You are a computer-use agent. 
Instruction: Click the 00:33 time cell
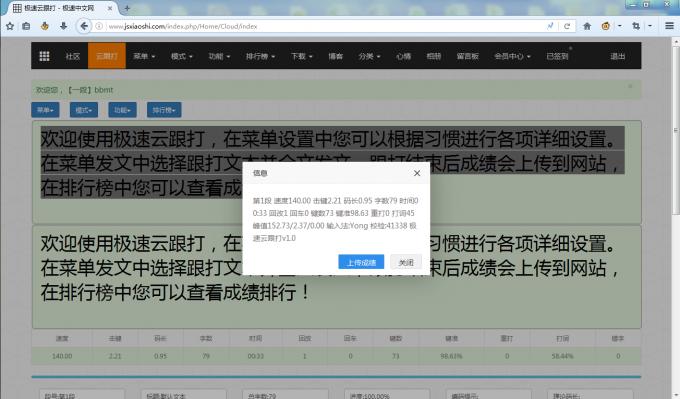tap(255, 356)
